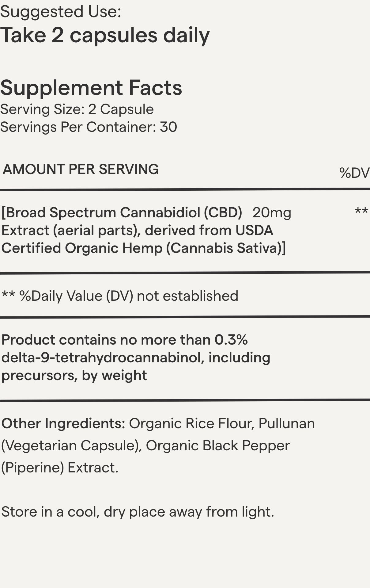Image resolution: width=370 pixels, height=588 pixels.
Task: Select the "Servings Per Container: 30" line
Action: click(89, 127)
